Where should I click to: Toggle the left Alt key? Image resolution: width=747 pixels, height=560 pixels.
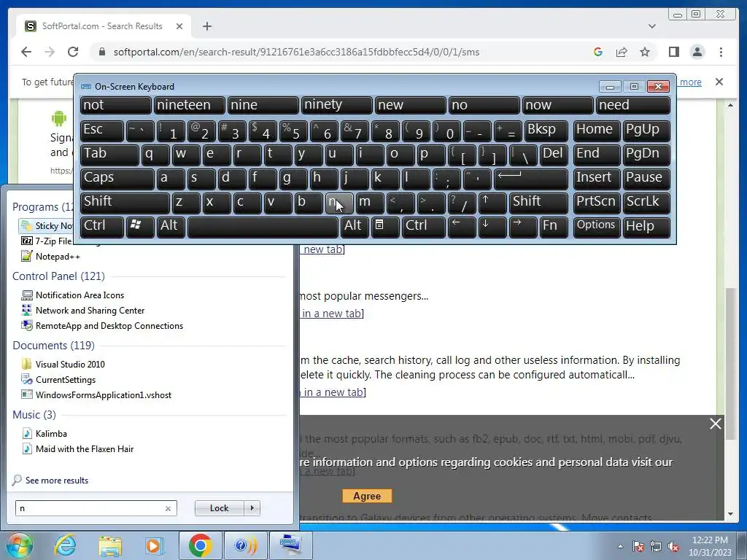[x=170, y=227]
